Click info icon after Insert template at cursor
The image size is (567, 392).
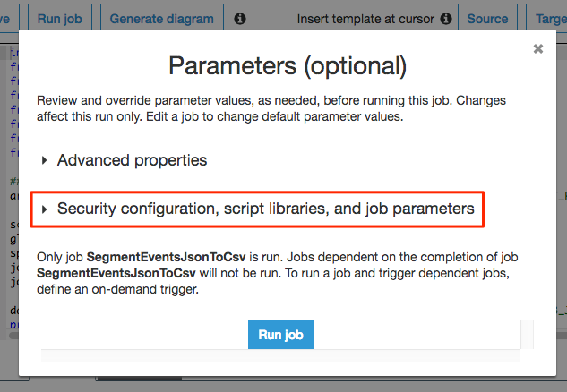click(x=446, y=18)
